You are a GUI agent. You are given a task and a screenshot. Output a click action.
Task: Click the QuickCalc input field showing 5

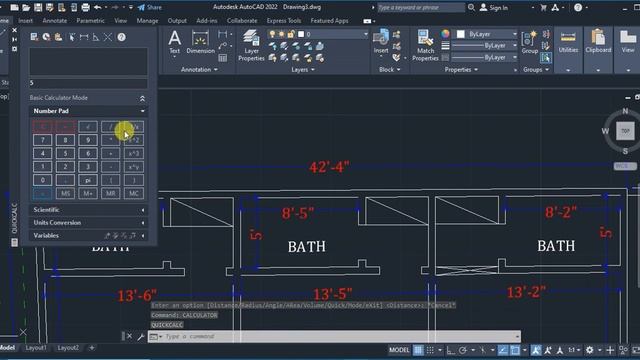88,83
